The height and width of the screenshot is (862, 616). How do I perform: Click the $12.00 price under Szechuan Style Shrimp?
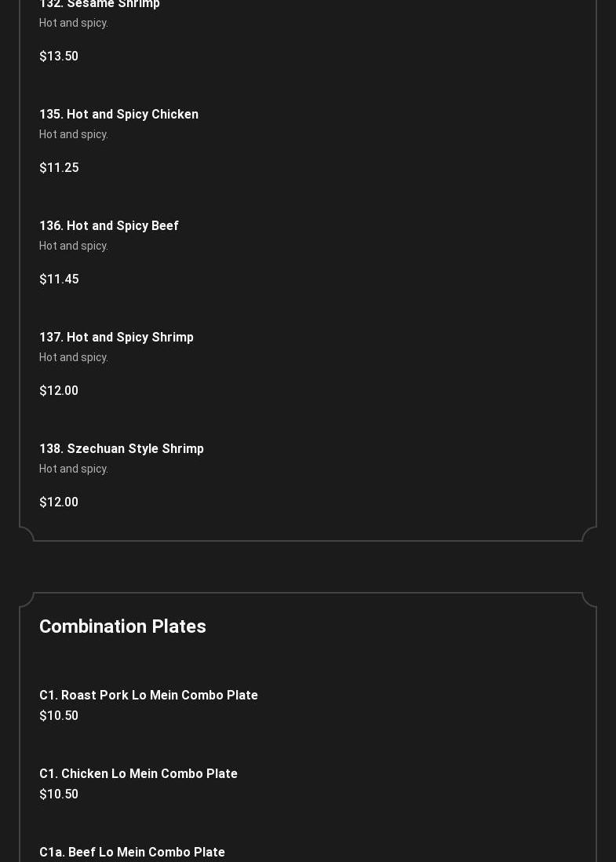coord(59,502)
